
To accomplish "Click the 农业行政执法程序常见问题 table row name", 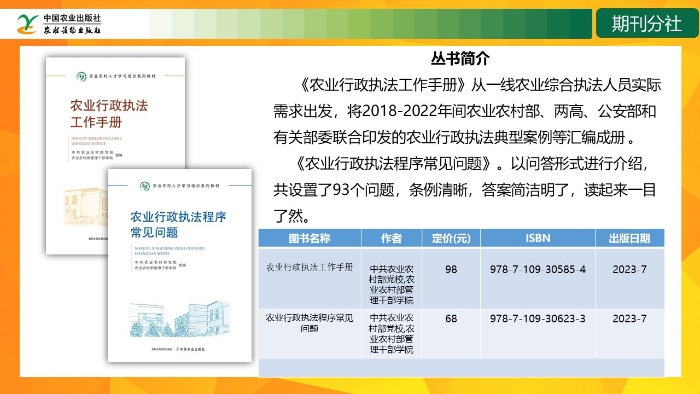I will pos(309,323).
